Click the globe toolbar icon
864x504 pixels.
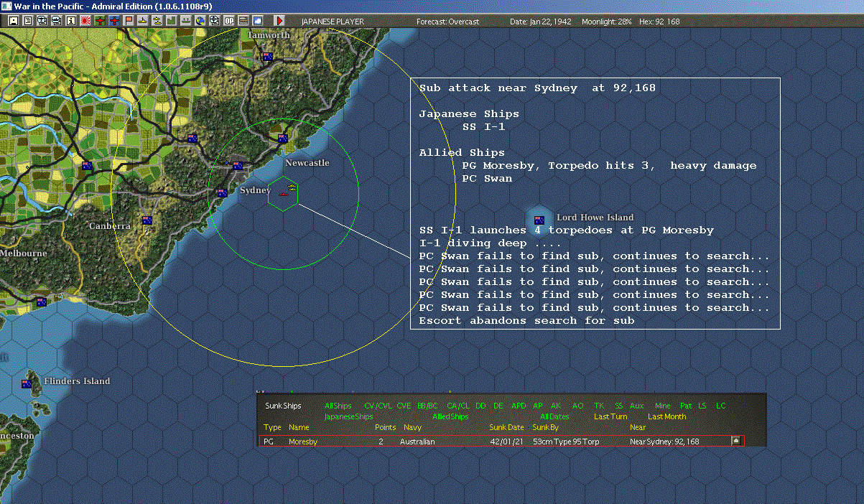(x=200, y=21)
